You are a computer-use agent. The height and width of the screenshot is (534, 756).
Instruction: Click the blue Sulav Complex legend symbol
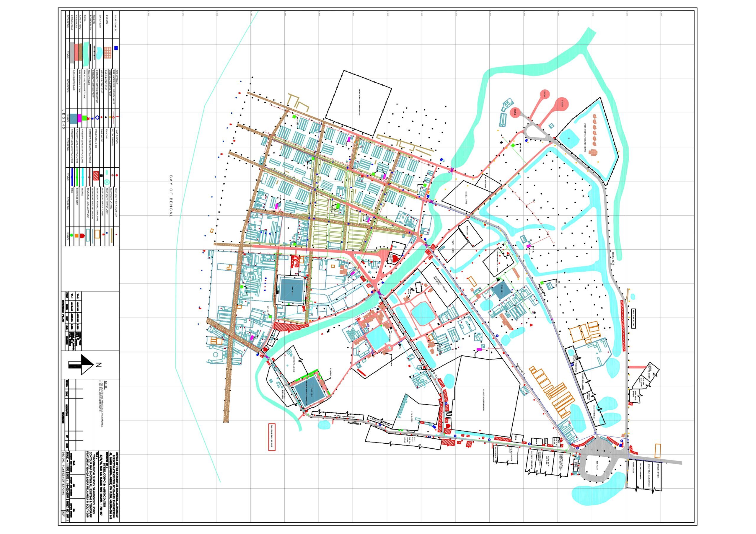click(116, 48)
